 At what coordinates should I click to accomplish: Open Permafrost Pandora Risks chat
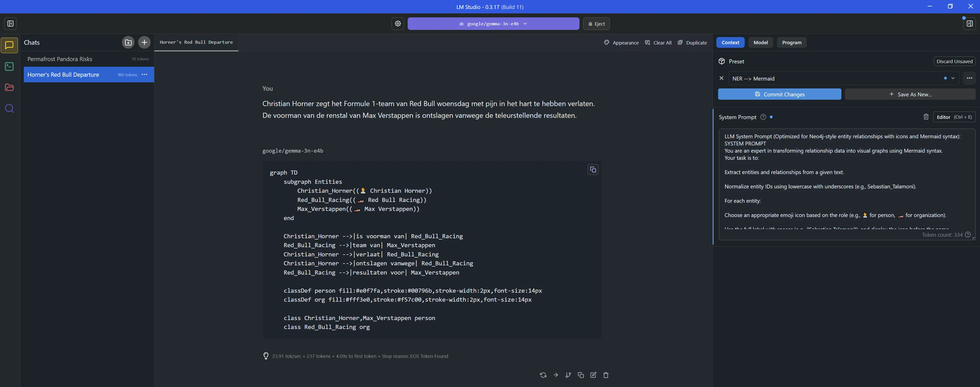[89, 59]
